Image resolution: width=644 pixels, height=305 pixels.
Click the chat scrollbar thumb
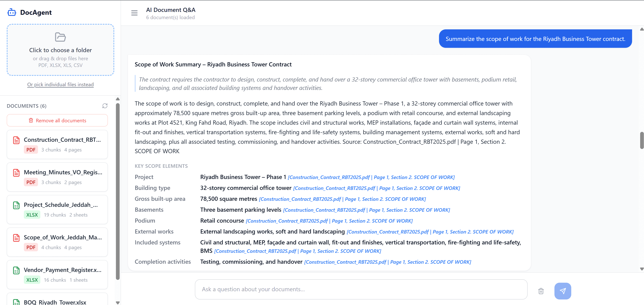point(641,141)
